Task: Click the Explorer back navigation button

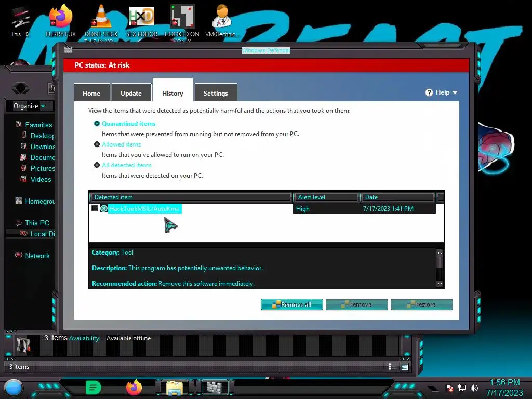Action: [20, 88]
